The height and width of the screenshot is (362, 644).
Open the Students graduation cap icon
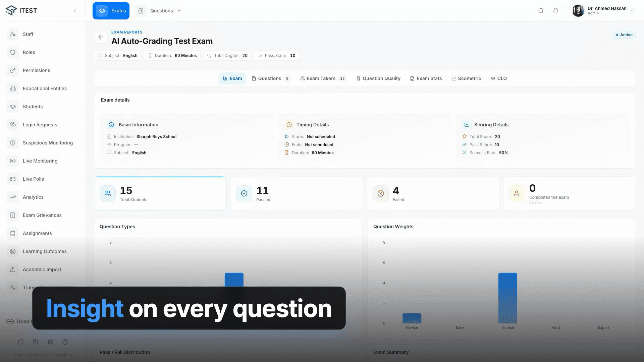(x=13, y=107)
